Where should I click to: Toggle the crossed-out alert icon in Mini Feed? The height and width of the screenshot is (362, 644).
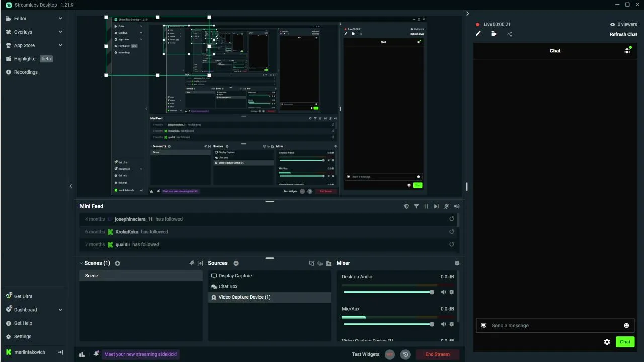(x=446, y=206)
